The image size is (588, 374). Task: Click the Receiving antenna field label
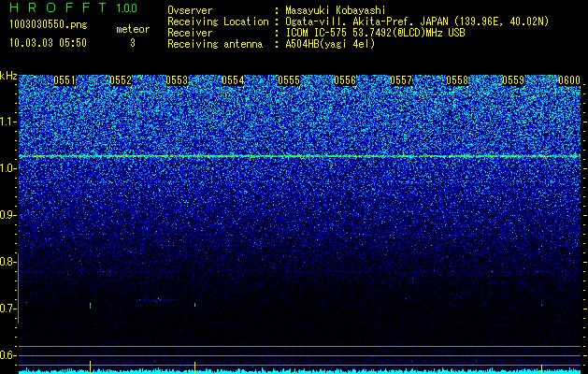tap(215, 44)
